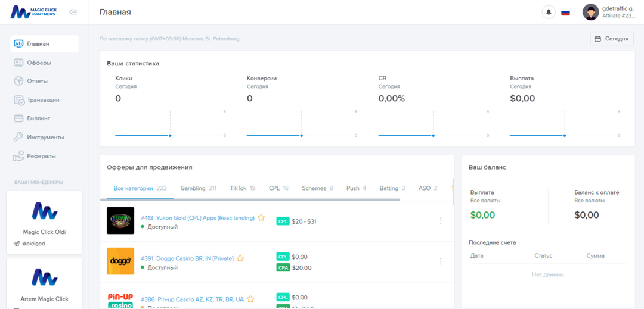Open Офферы from the sidebar
This screenshot has height=309, width=644.
click(39, 63)
